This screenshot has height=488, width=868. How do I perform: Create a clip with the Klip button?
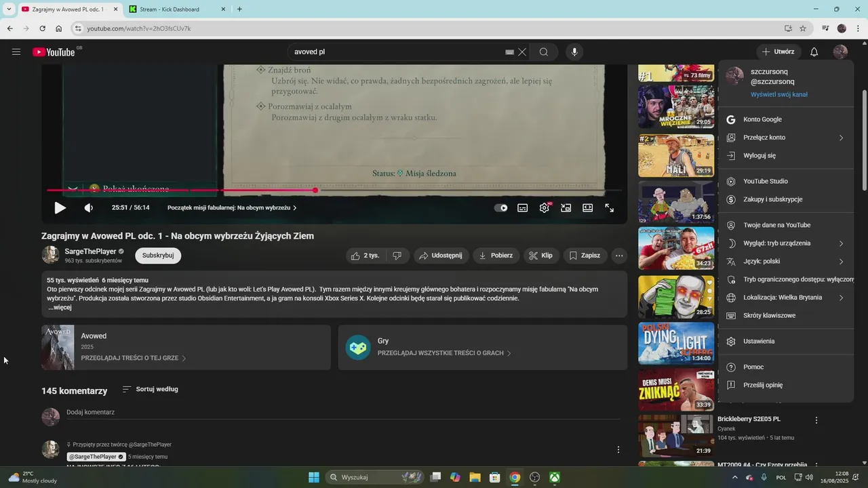(541, 256)
